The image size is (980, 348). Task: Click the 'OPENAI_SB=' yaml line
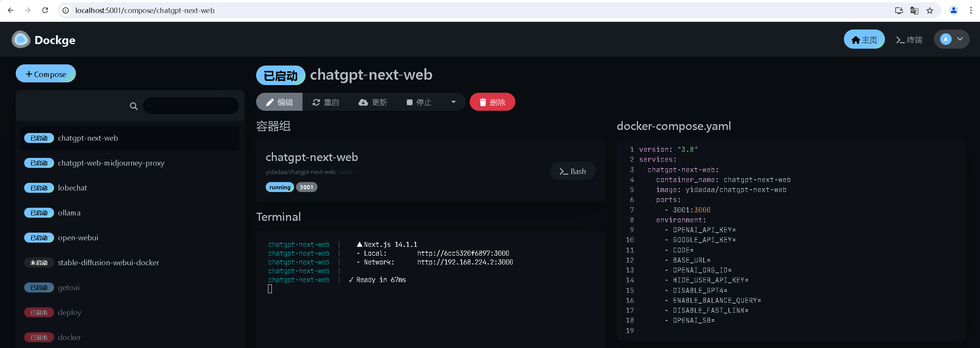click(690, 320)
